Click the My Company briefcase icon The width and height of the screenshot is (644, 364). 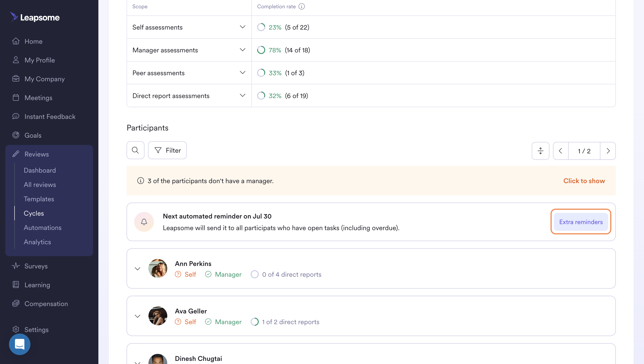point(16,79)
